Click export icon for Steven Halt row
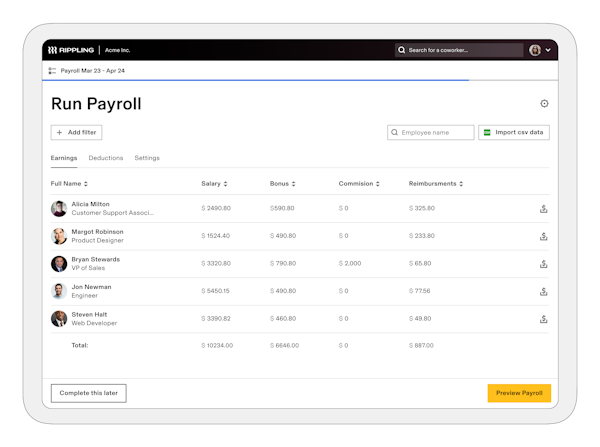Screen dimensions: 600x447 click(544, 319)
